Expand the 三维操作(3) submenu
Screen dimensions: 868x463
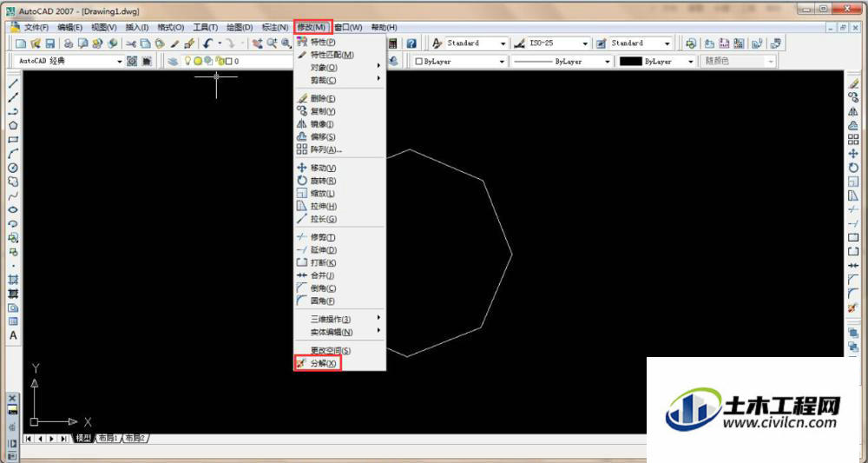click(x=340, y=320)
